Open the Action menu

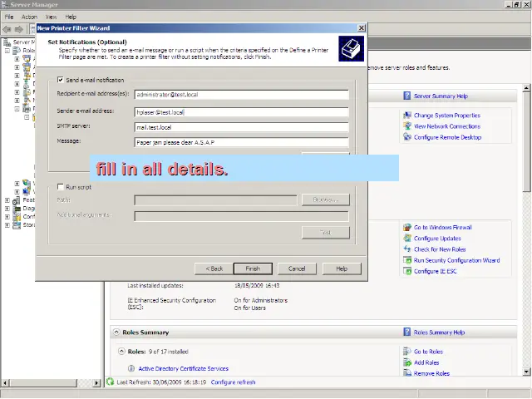tap(29, 17)
